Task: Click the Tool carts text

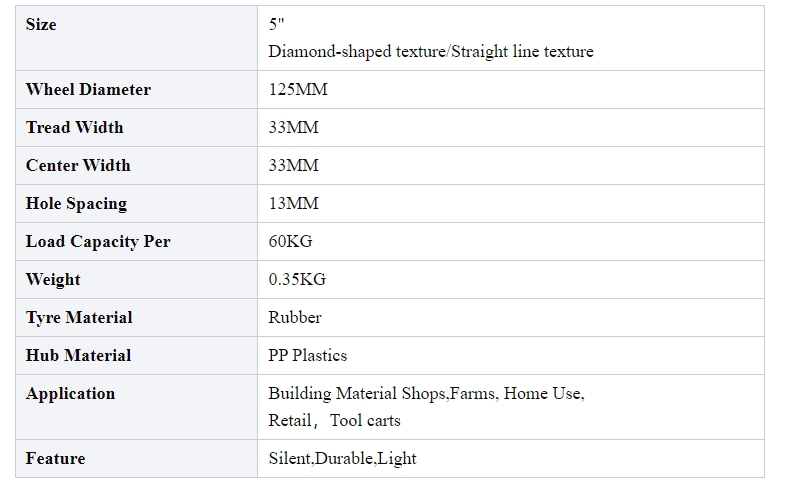Action: (x=365, y=421)
